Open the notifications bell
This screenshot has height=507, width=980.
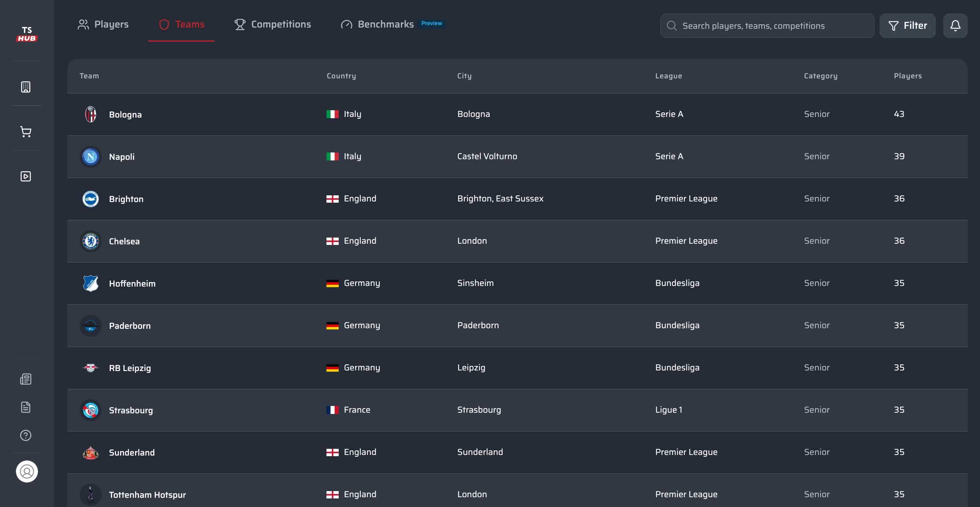[955, 25]
